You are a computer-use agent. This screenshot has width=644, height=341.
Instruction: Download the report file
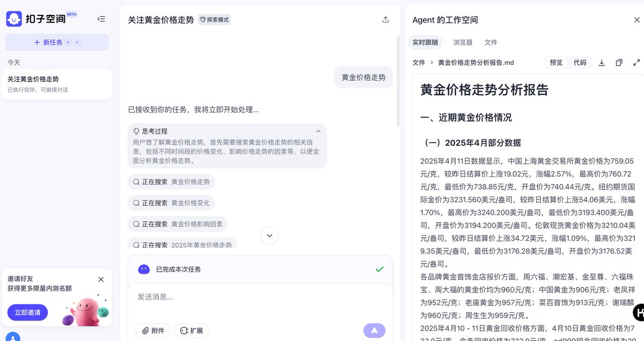tap(602, 63)
